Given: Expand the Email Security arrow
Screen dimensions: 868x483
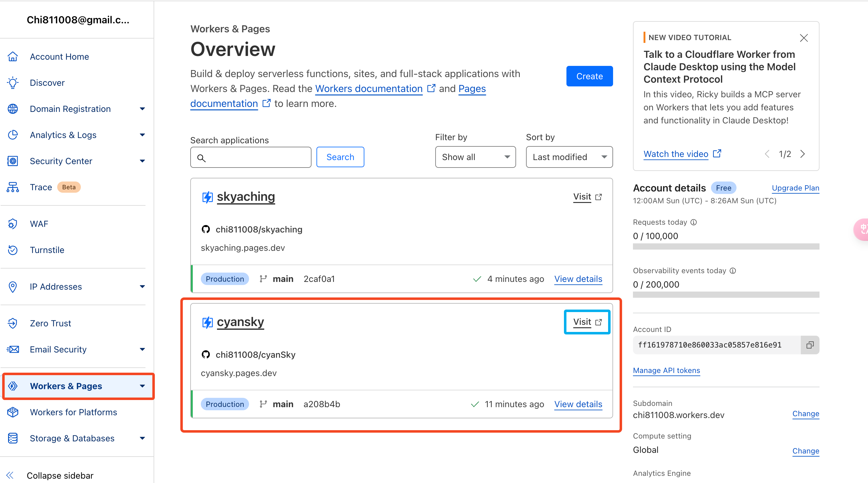Looking at the screenshot, I should [x=142, y=349].
